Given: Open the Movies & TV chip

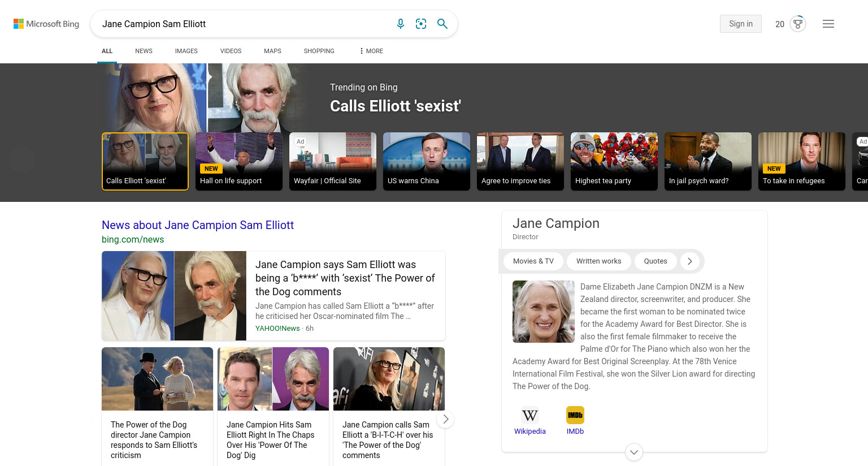Looking at the screenshot, I should coord(533,261).
